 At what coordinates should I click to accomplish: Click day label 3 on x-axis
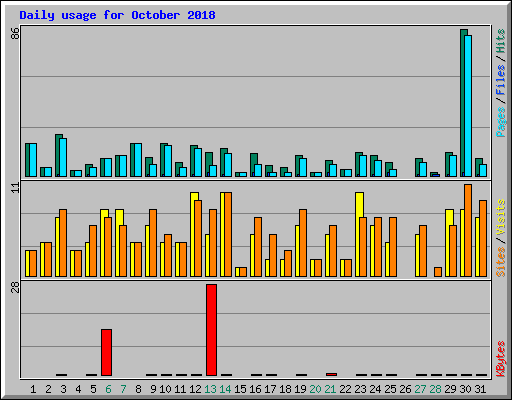[x=63, y=389]
